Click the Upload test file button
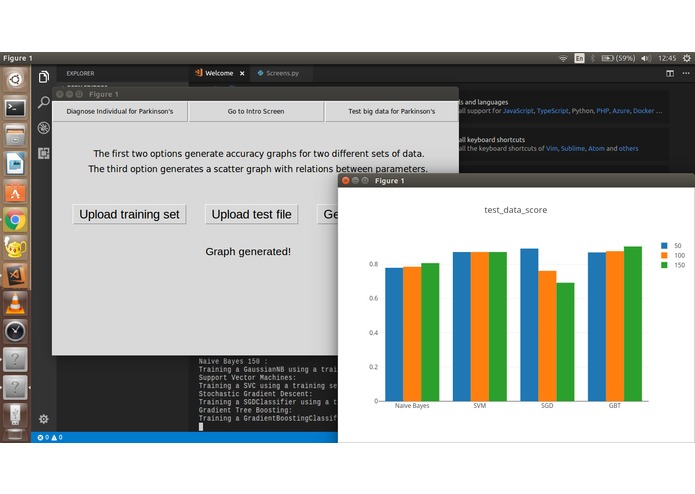The height and width of the screenshot is (494, 695). (x=251, y=214)
